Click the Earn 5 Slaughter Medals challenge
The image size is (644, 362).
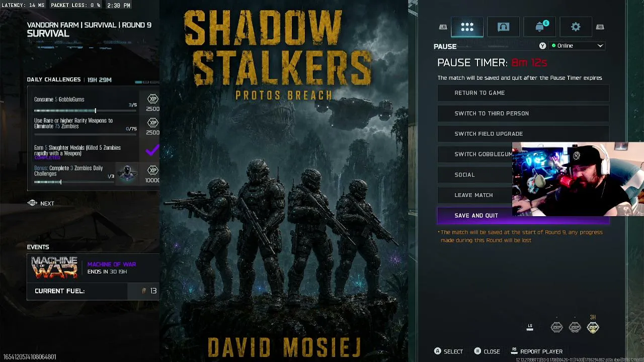[77, 151]
